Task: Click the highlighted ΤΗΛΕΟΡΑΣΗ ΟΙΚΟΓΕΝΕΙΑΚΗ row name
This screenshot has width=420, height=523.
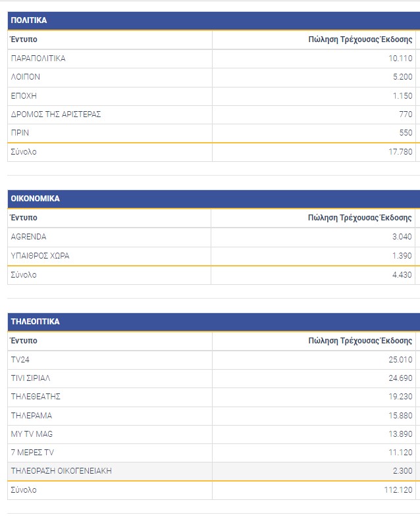Action: [x=61, y=471]
